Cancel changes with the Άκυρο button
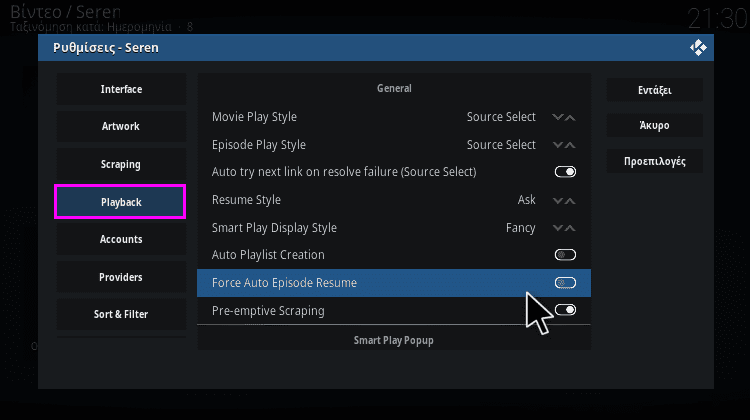Image resolution: width=750 pixels, height=420 pixels. pos(655,125)
